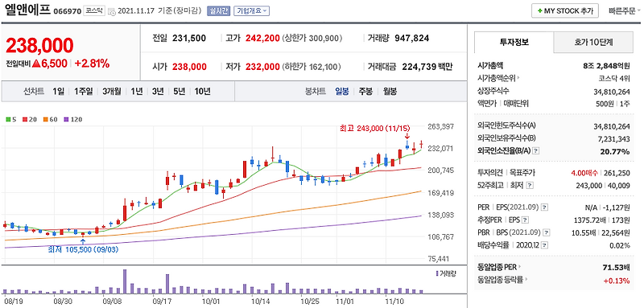Click the red arrow marking 최고 243,000
The image size is (644, 308).
(x=407, y=136)
